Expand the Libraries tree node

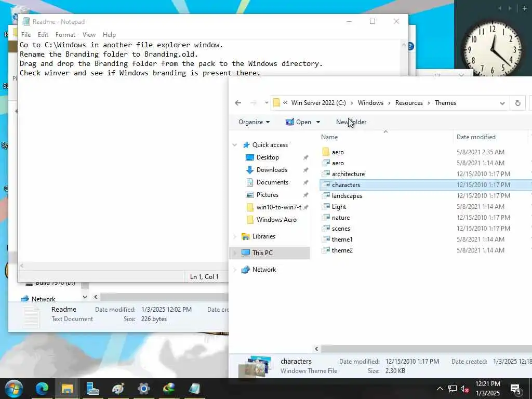(235, 236)
